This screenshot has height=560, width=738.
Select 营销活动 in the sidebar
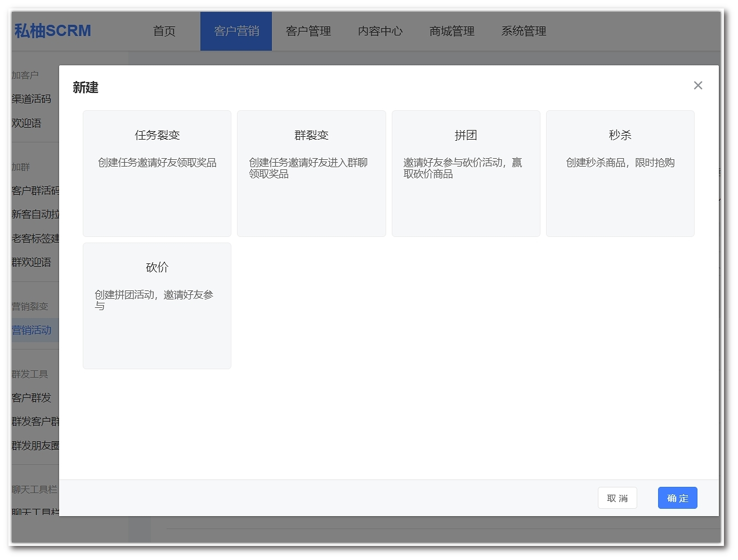point(32,330)
